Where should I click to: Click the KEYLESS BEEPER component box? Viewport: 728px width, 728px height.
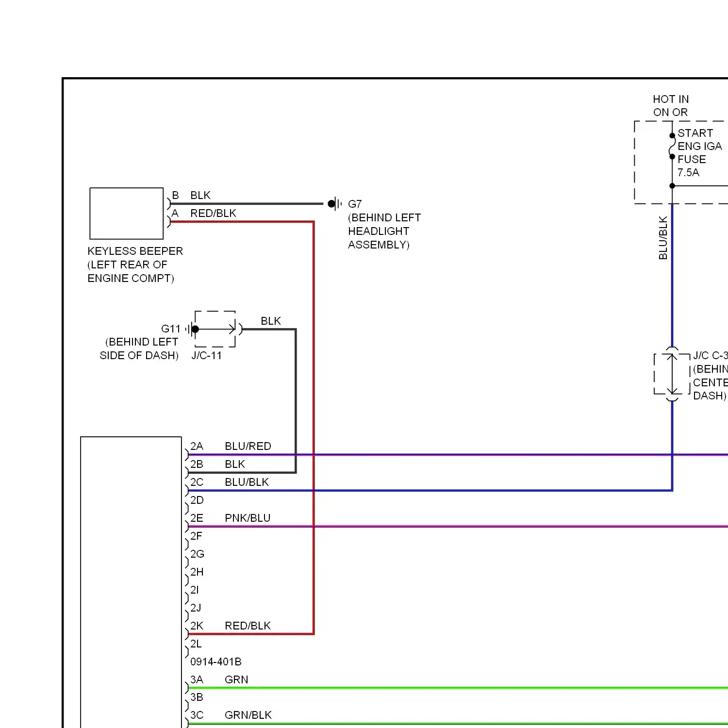pyautogui.click(x=127, y=214)
